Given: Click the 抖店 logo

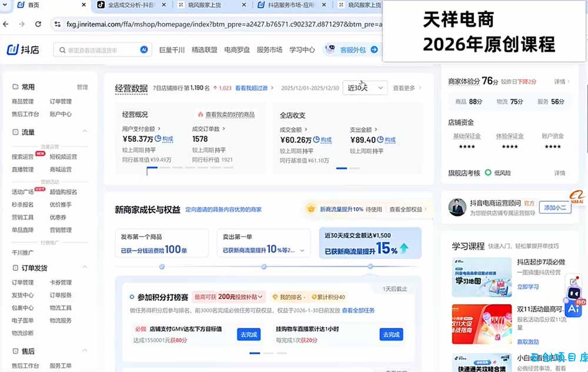Looking at the screenshot, I should pos(23,49).
